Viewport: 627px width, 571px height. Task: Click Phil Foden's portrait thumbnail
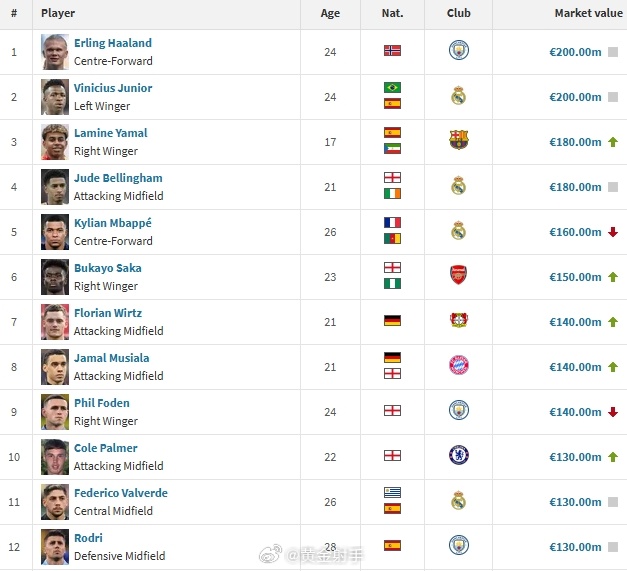[55, 412]
